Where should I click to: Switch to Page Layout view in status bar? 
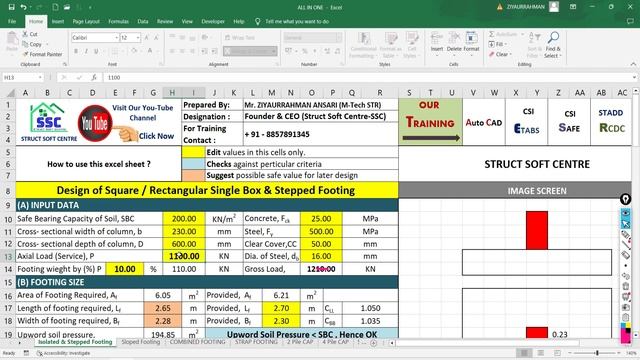coord(540,353)
